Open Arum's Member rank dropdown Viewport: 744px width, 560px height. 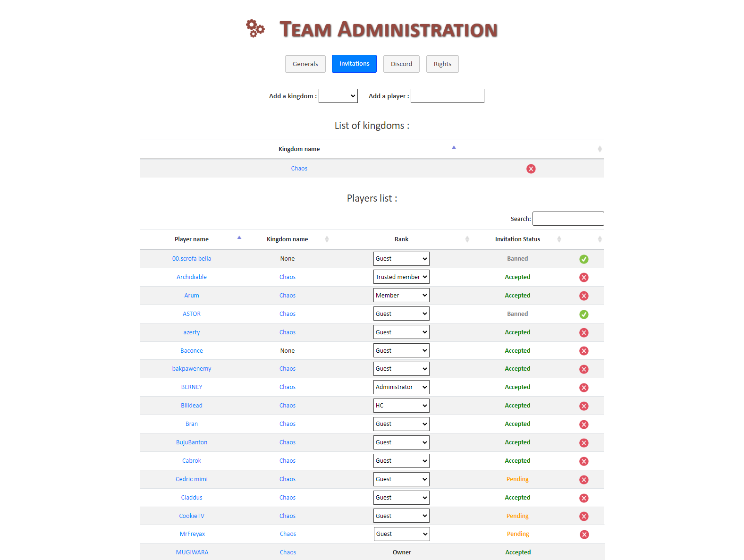(x=401, y=295)
